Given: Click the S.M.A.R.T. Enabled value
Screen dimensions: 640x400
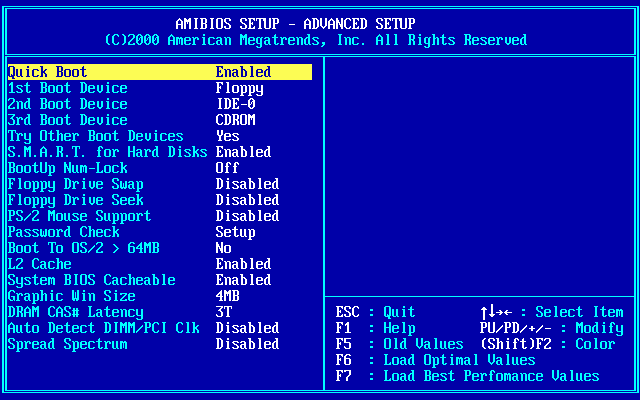Looking at the screenshot, I should click(x=243, y=152).
